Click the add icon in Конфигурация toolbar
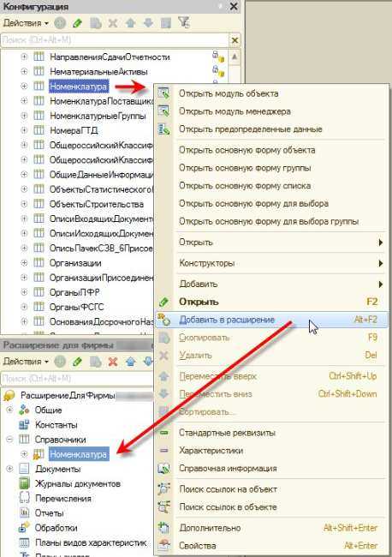Screen dimensions: 392x557 pyautogui.click(x=60, y=23)
